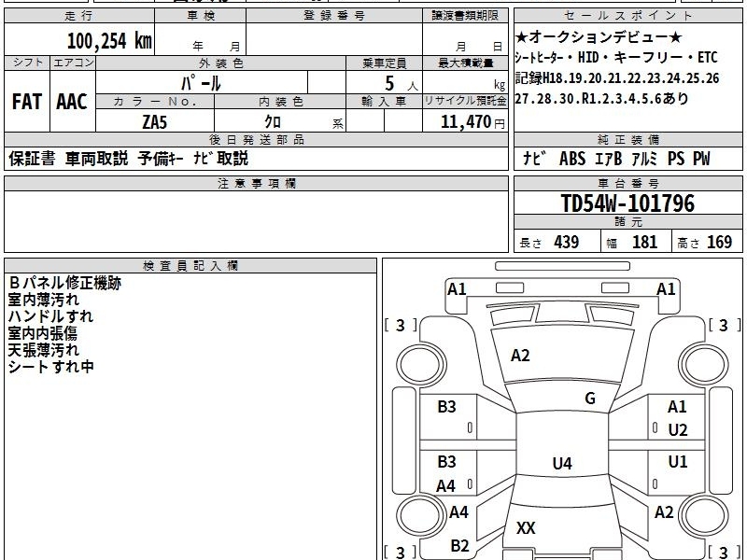Click the 諸元 header

627,222
